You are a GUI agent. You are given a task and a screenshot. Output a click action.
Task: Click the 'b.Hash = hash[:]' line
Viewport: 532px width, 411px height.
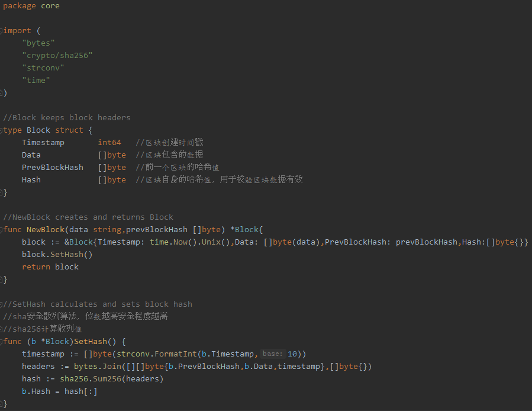tap(60, 391)
